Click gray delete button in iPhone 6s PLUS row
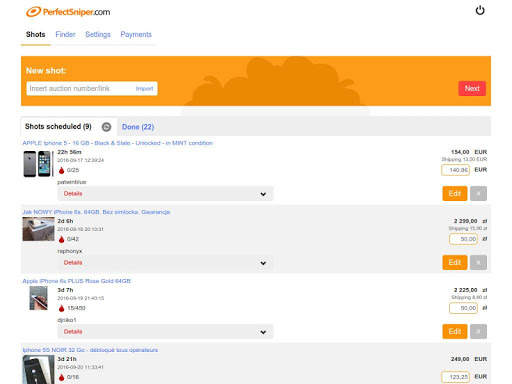This screenshot has width=512, height=384. (x=478, y=332)
